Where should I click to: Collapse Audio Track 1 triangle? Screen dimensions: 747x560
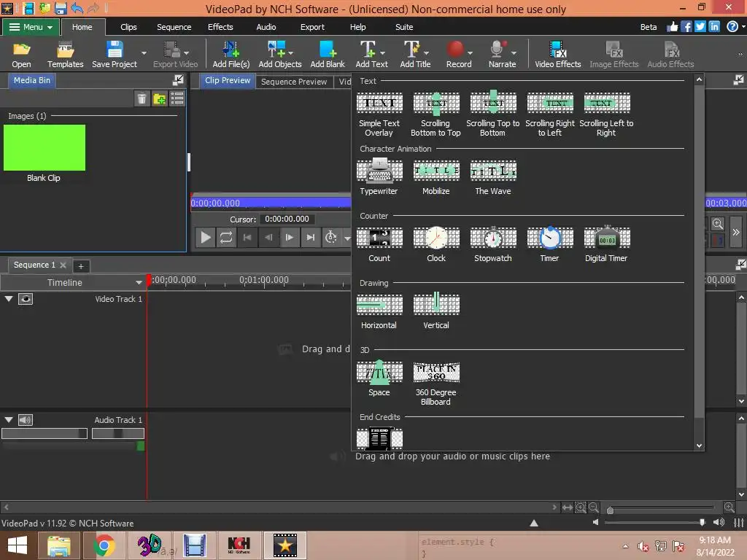pyautogui.click(x=9, y=419)
